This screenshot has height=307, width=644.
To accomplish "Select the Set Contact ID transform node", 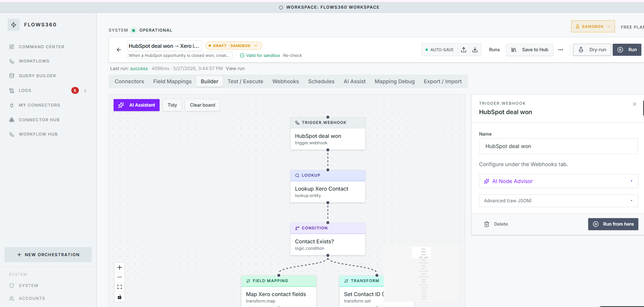I will pos(361,291).
